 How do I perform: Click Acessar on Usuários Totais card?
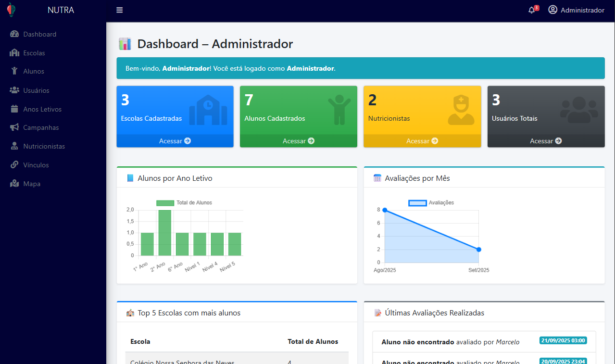(546, 141)
